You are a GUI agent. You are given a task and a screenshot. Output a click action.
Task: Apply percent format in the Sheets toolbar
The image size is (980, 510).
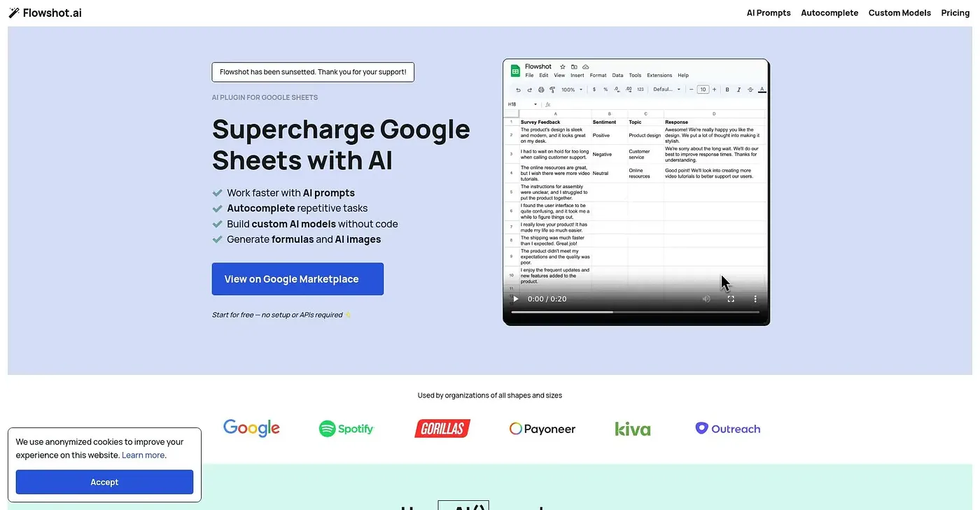[605, 90]
